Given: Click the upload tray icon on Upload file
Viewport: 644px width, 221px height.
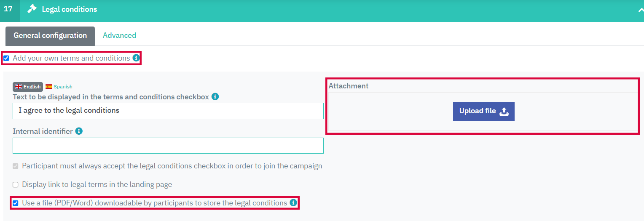Looking at the screenshot, I should 504,111.
